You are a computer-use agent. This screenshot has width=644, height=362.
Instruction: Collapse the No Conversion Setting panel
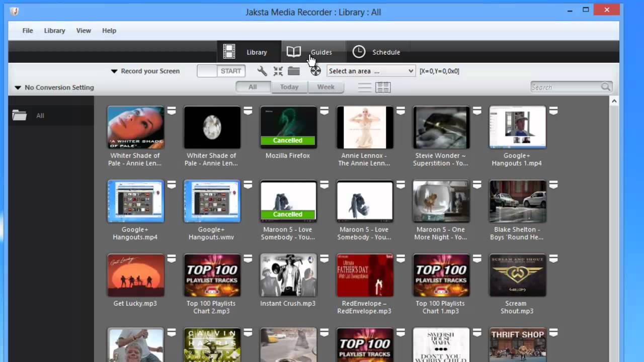tap(18, 87)
